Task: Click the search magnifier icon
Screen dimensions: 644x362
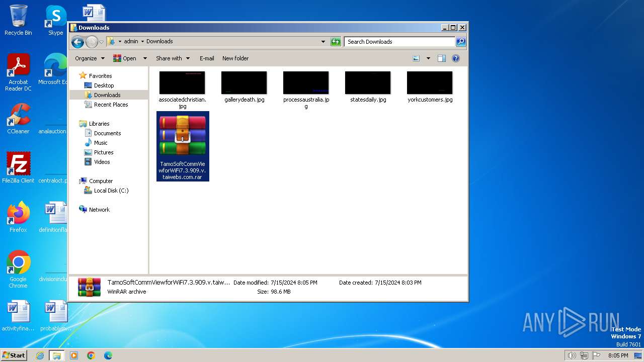Action: 460,42
